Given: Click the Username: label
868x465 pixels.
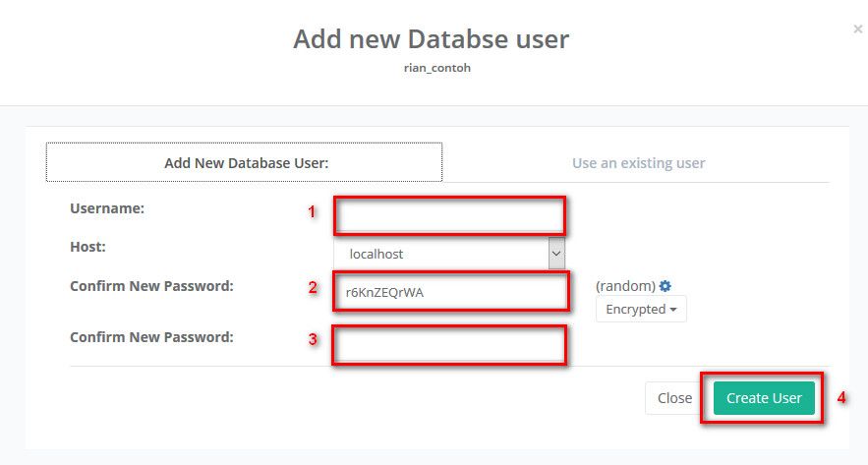Looking at the screenshot, I should [x=107, y=208].
